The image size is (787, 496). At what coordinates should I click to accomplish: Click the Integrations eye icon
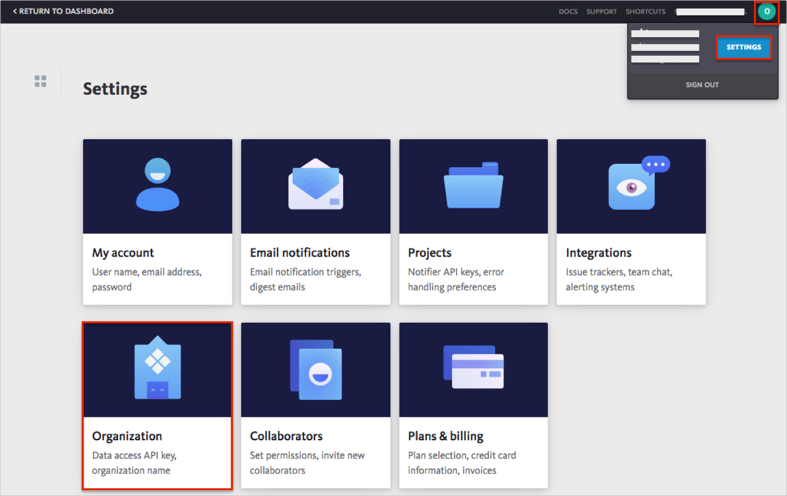click(x=634, y=184)
